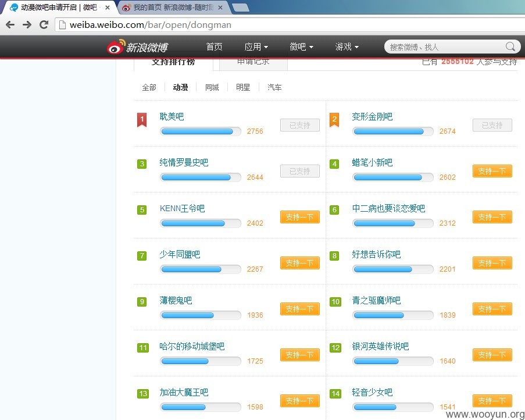Open a new browser tab
This screenshot has width=525, height=420.
pos(240,8)
